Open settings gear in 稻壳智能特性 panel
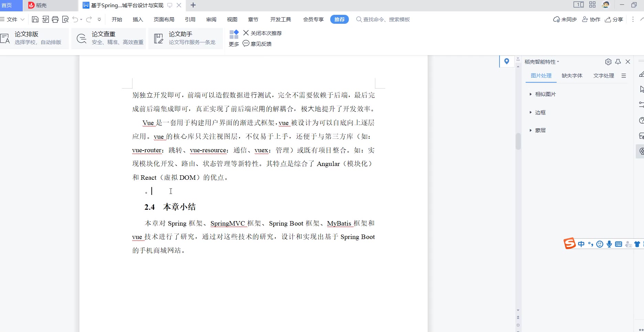 (608, 62)
